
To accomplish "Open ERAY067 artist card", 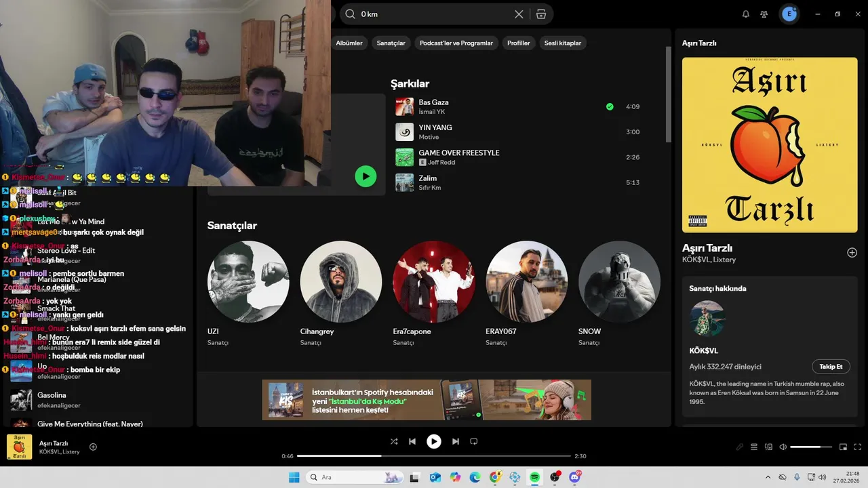I will tap(527, 294).
